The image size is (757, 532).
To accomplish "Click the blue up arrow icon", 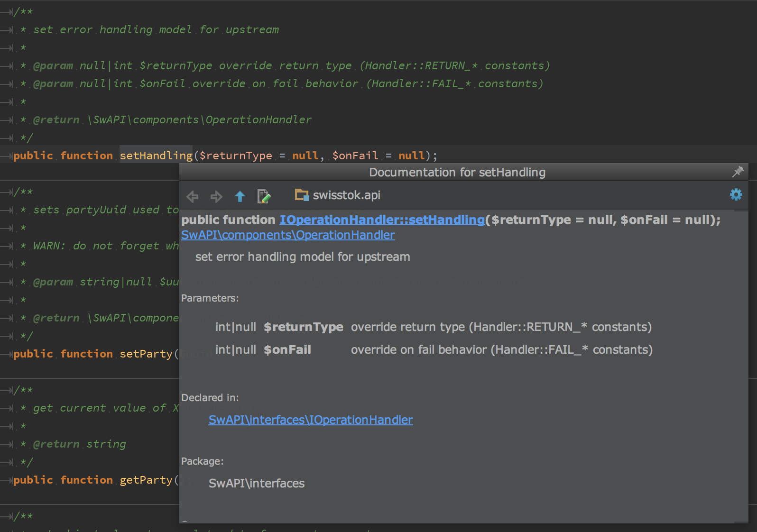I will (x=240, y=196).
